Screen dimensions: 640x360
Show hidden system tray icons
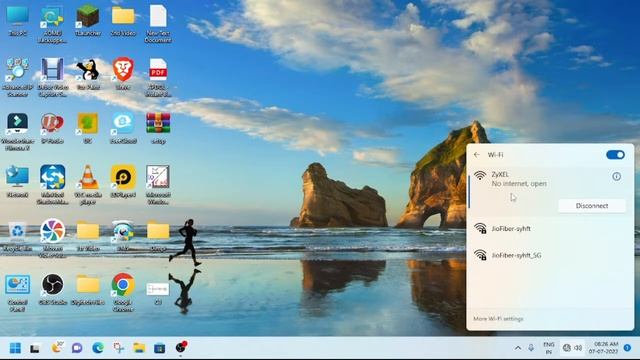click(518, 348)
